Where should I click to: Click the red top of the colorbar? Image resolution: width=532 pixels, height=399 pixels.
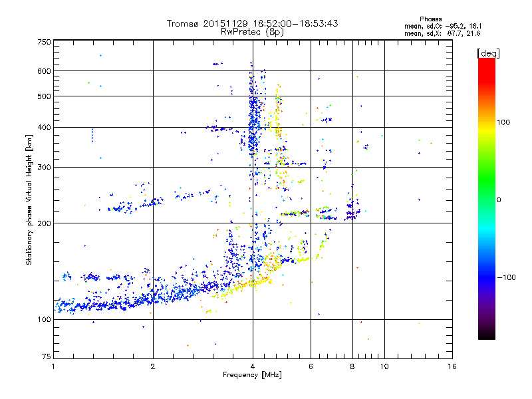pos(487,63)
